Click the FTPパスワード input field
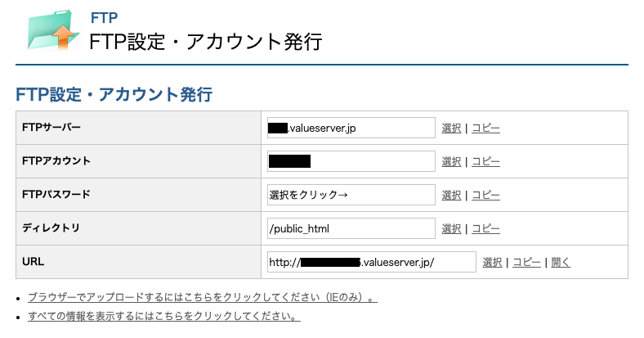The image size is (644, 338). [x=351, y=195]
